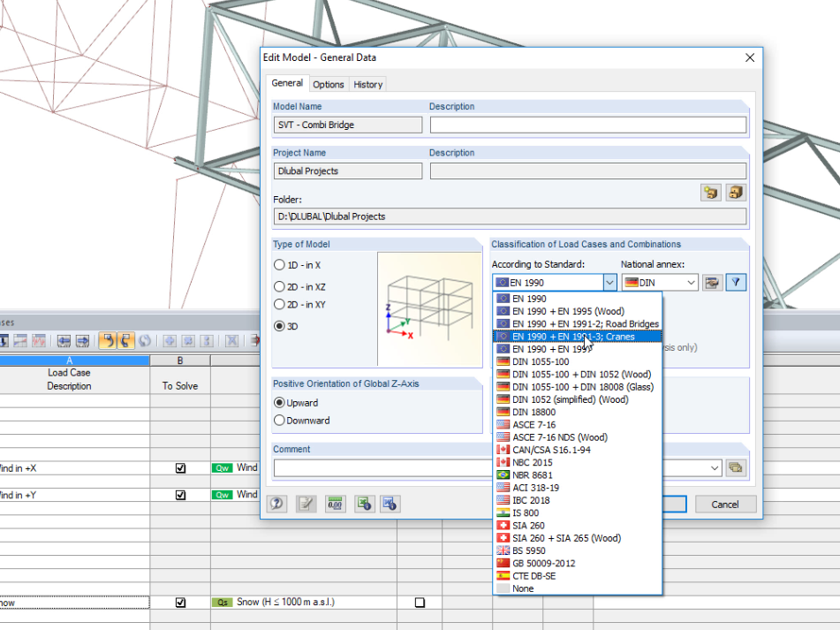Click the greyed X delete icon in the table toolbar

pos(232,341)
